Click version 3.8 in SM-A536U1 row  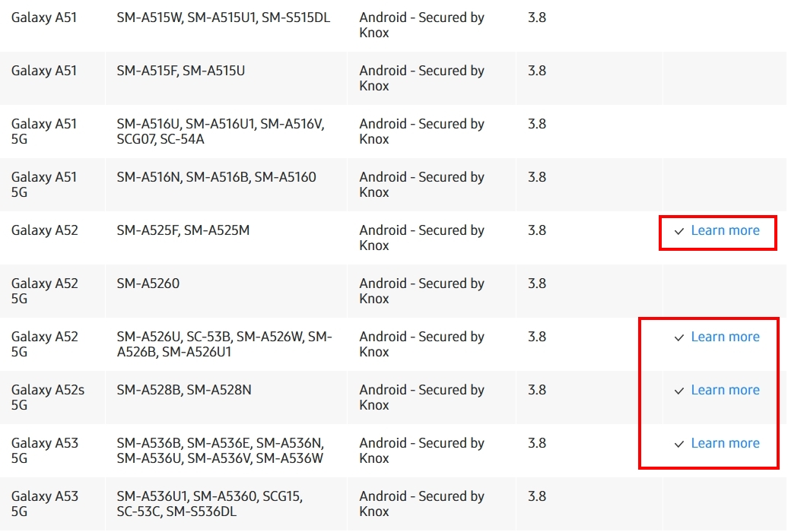point(537,497)
